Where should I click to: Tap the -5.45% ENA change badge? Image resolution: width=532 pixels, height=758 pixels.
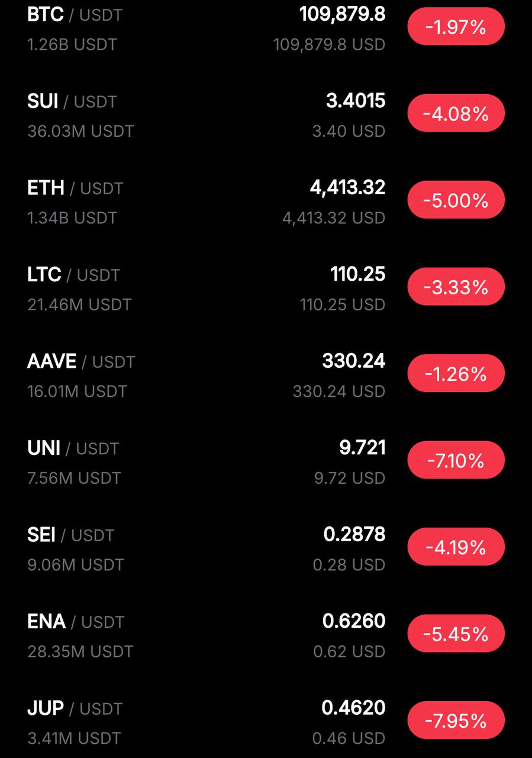(456, 634)
